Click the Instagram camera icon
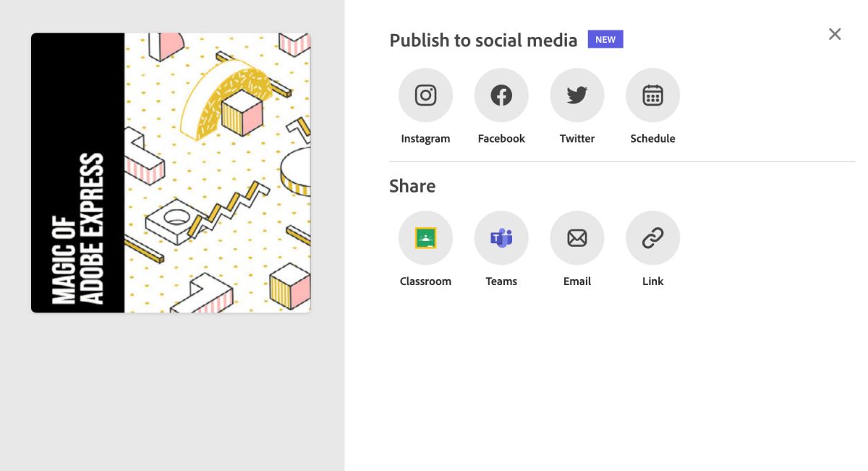The width and height of the screenshot is (868, 471). tap(425, 96)
